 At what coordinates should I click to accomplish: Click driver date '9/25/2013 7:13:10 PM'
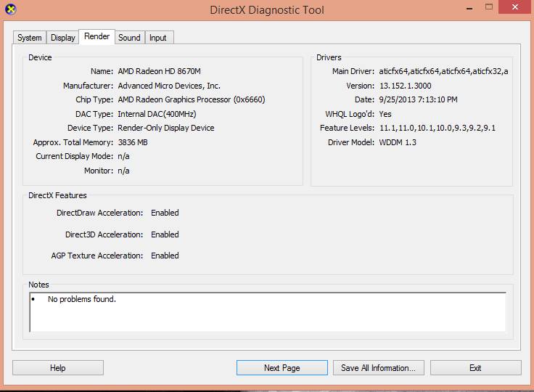(x=418, y=99)
